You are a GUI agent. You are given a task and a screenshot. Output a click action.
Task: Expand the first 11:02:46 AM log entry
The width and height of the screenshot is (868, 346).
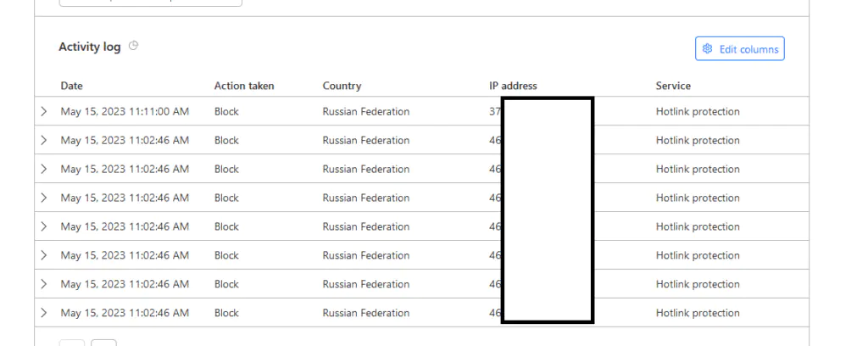[x=44, y=140]
